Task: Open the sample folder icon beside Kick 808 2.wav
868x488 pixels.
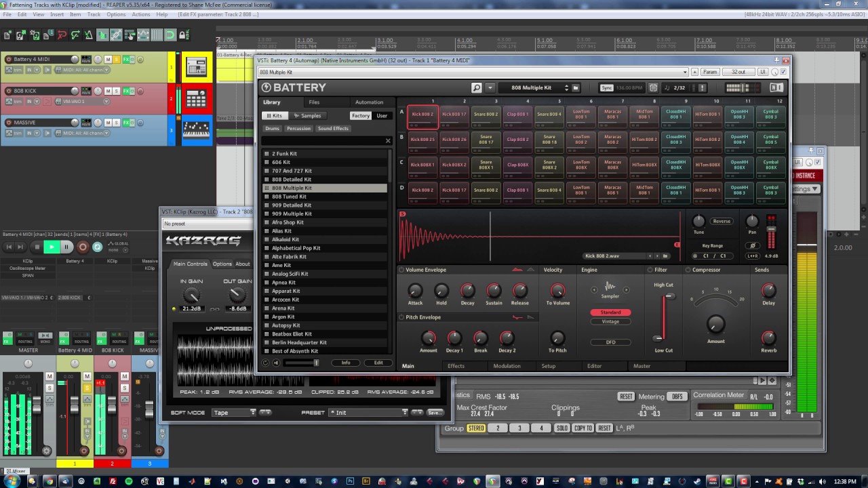Action: point(666,256)
